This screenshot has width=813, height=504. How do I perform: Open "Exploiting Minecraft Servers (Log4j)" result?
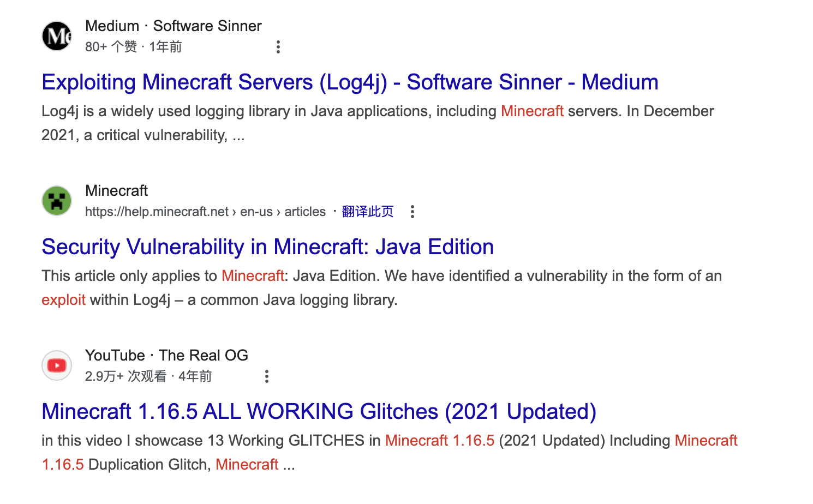click(x=350, y=82)
